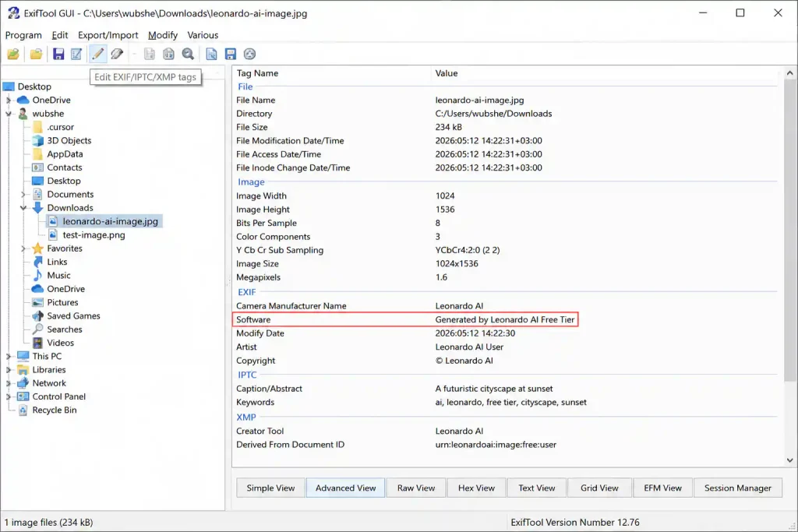Switch to Grid View
798x532 pixels.
coord(599,488)
